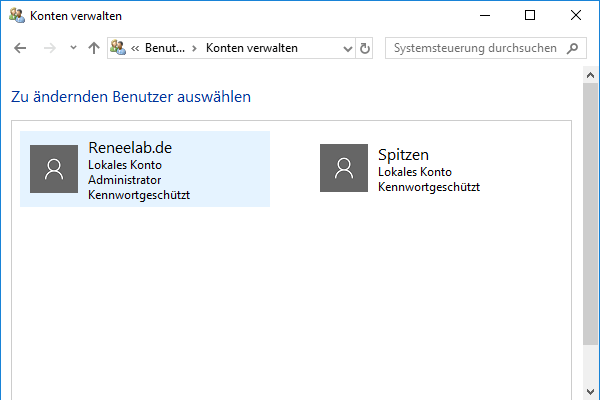The image size is (600, 400).
Task: Open the recent locations dropdown chevron
Action: point(73,48)
